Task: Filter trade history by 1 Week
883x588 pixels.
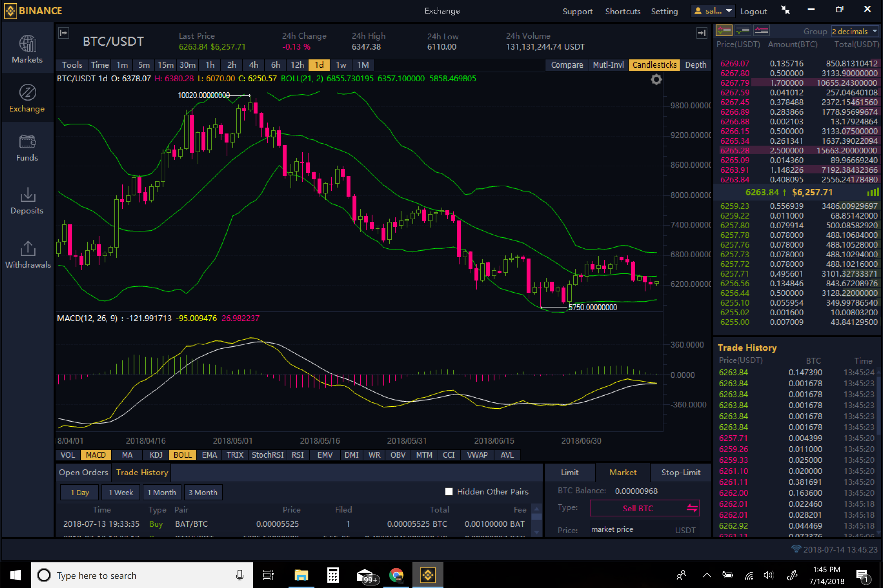Action: 121,492
